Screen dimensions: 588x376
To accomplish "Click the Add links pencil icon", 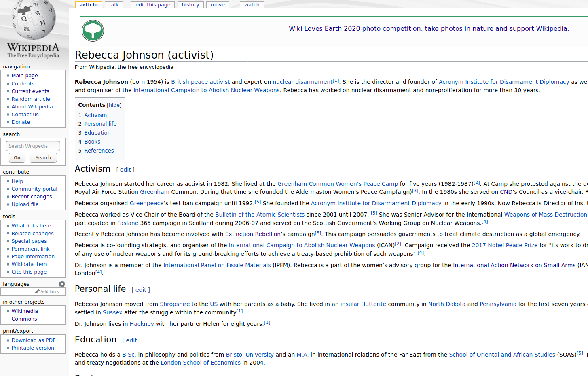I will point(38,291).
